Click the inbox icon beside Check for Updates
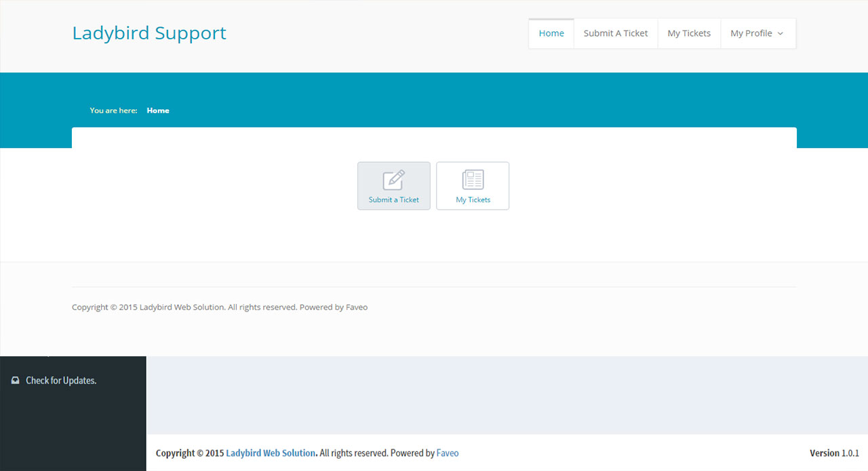Viewport: 868px width, 471px height. (16, 381)
